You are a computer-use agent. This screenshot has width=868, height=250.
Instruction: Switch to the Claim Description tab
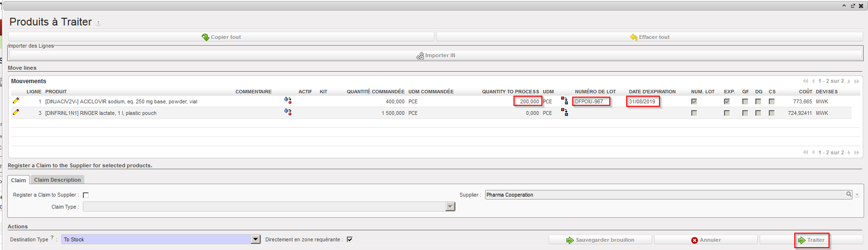tap(57, 180)
